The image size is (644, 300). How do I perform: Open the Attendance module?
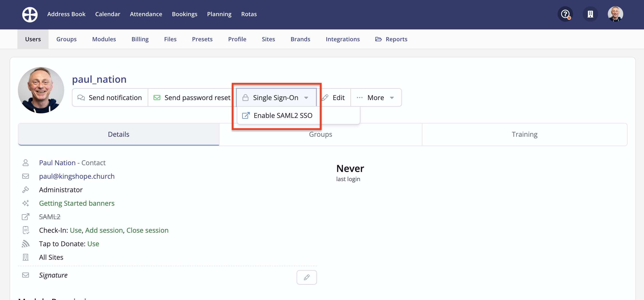click(146, 14)
